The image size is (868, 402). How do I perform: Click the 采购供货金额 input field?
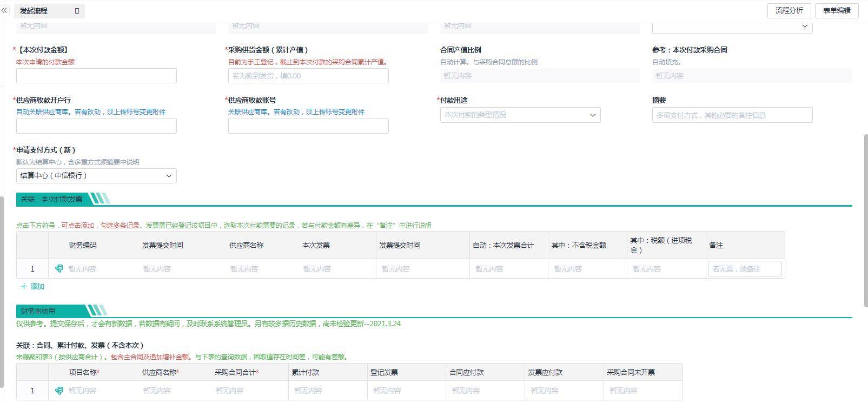pos(308,76)
